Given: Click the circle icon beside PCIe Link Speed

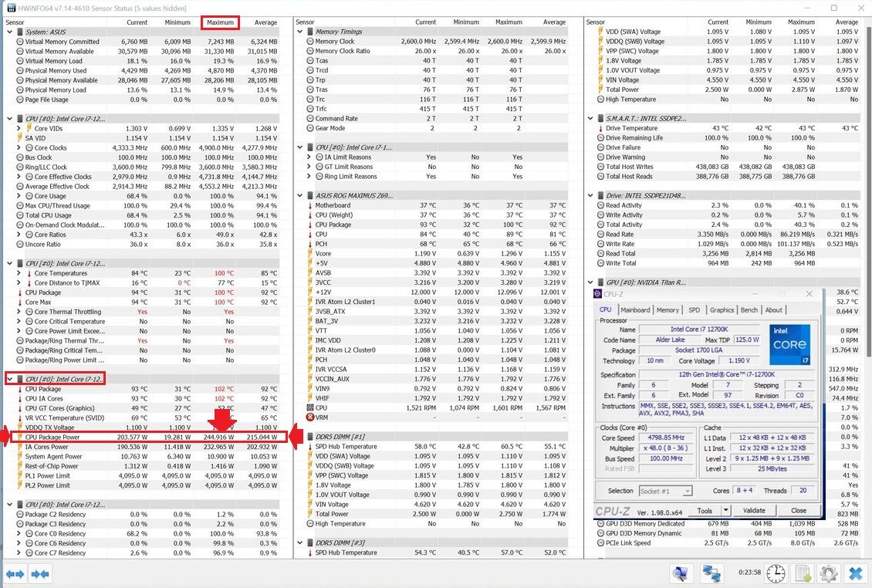Looking at the screenshot, I should click(600, 543).
